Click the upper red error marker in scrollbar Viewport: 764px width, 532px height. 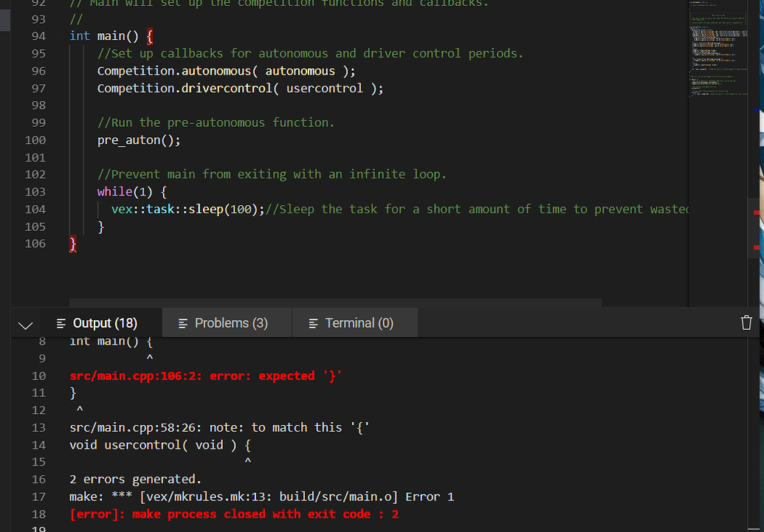(757, 213)
